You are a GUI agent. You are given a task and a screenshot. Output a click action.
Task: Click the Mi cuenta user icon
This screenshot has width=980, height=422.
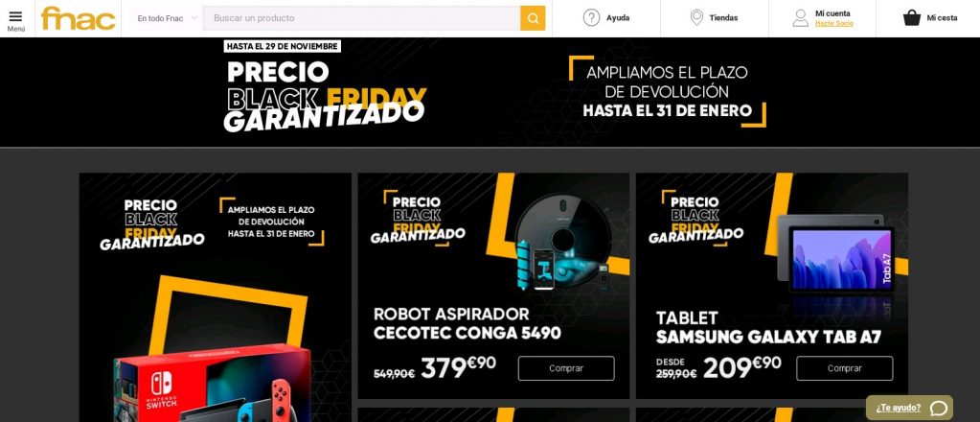[x=800, y=17]
